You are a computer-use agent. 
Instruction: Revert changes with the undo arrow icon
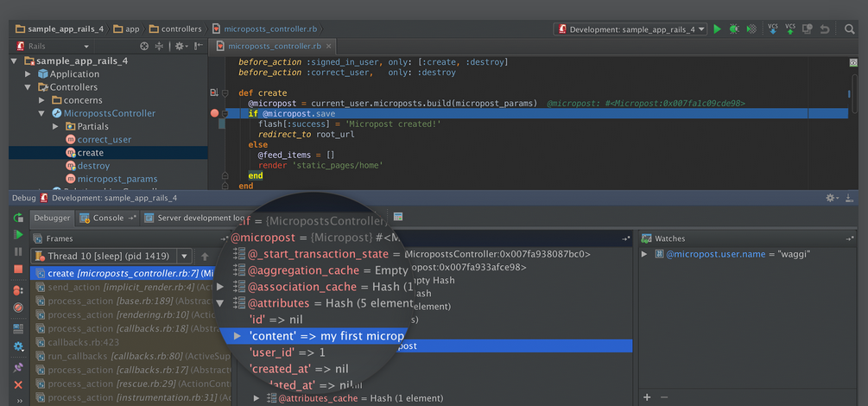pos(824,29)
